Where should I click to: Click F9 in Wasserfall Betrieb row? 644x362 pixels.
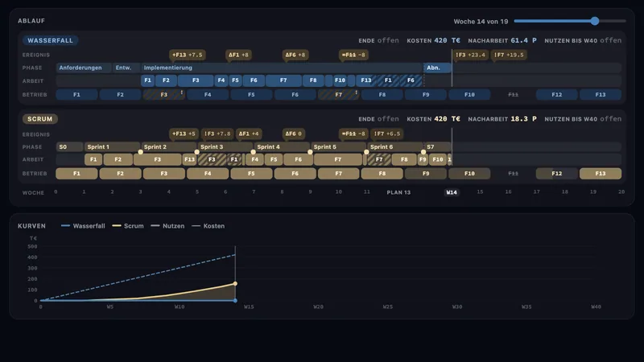click(x=426, y=95)
